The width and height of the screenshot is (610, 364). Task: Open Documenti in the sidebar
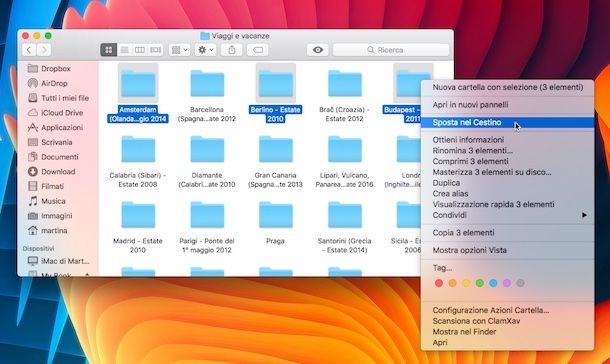tap(53, 157)
